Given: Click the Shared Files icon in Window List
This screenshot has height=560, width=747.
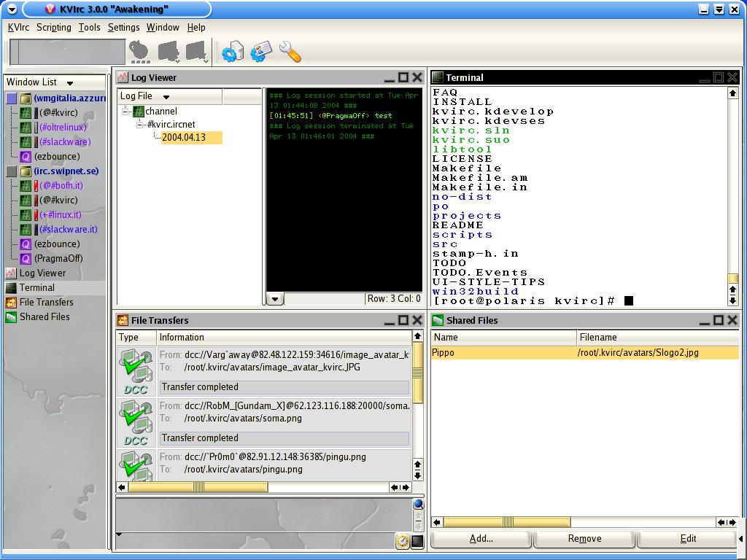Looking at the screenshot, I should pyautogui.click(x=11, y=316).
